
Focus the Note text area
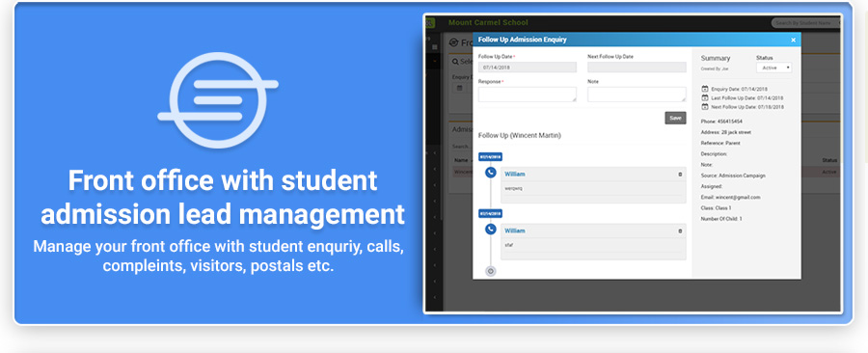pos(637,95)
